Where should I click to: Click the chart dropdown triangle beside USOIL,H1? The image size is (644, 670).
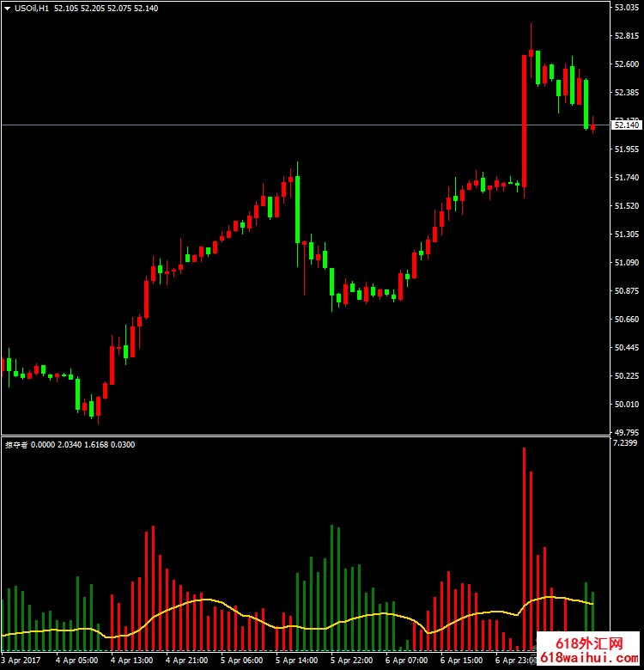click(8, 8)
